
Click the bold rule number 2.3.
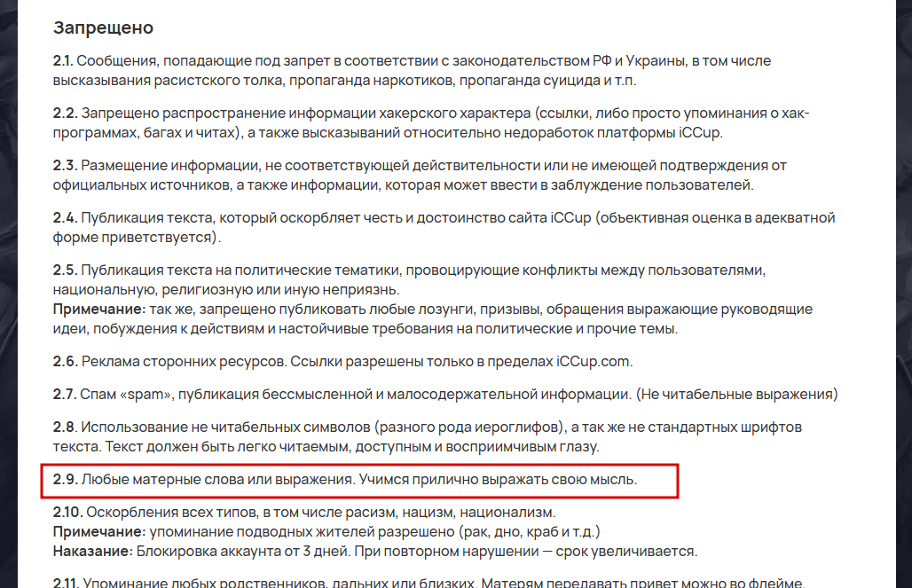[65, 165]
